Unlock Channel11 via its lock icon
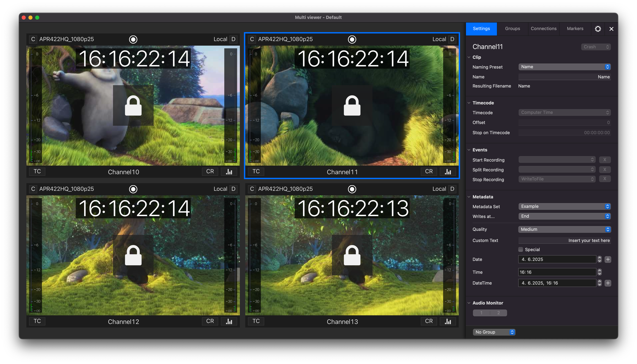Viewport: 637px width, 364px height. click(352, 105)
